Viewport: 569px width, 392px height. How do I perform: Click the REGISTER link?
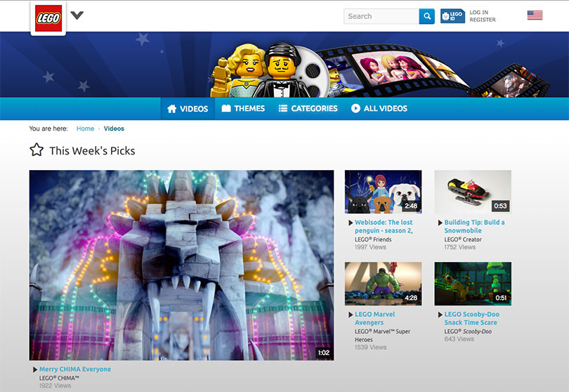pyautogui.click(x=483, y=20)
